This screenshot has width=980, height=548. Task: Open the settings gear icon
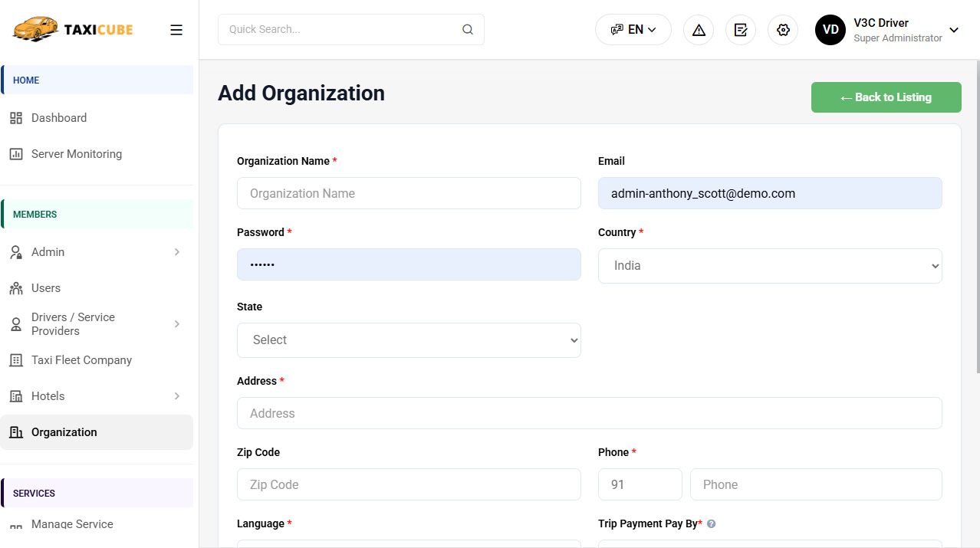click(783, 30)
